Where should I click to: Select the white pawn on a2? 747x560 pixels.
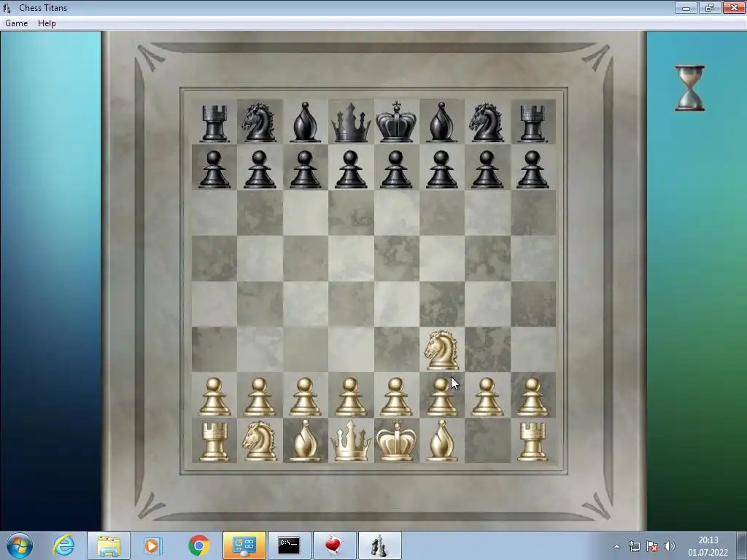pyautogui.click(x=214, y=397)
